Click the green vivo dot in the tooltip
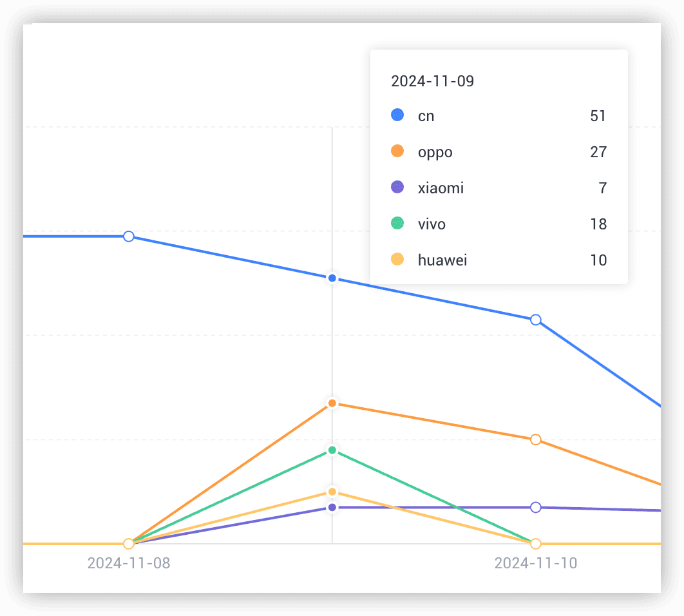The height and width of the screenshot is (616, 684). coord(397,224)
